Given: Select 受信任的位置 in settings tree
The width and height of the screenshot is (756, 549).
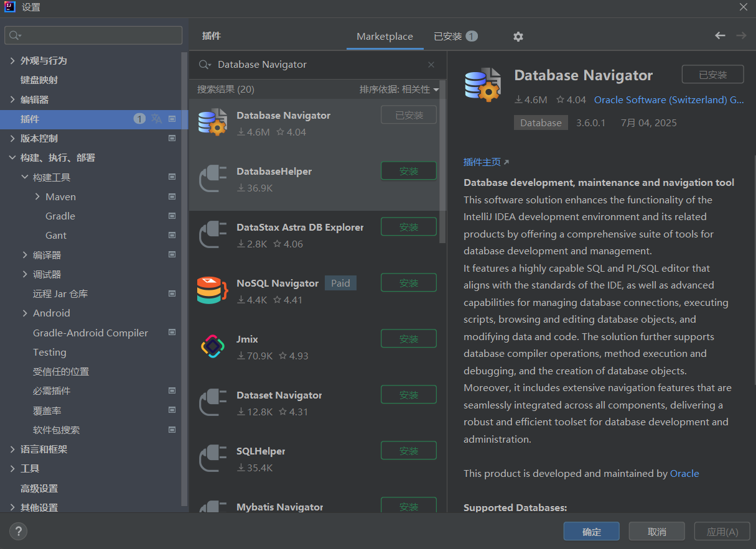Looking at the screenshot, I should tap(61, 371).
